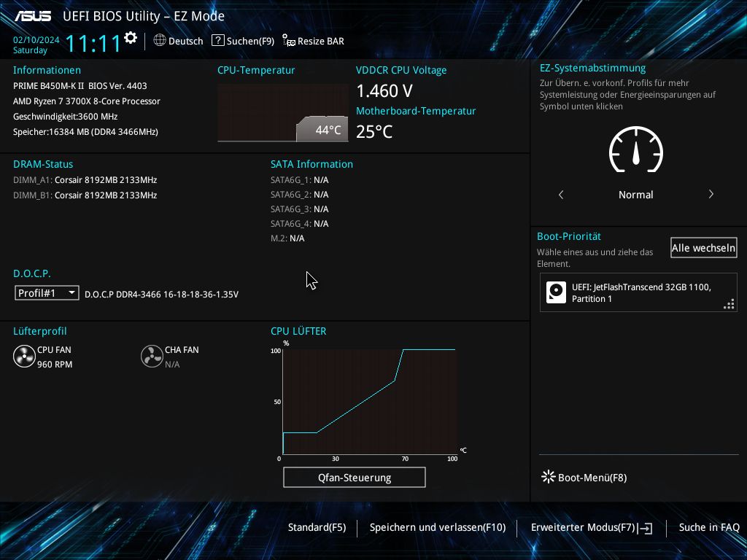Viewport: 747px width, 560px height.
Task: Click the Lüfterprofil heading
Action: [40, 331]
